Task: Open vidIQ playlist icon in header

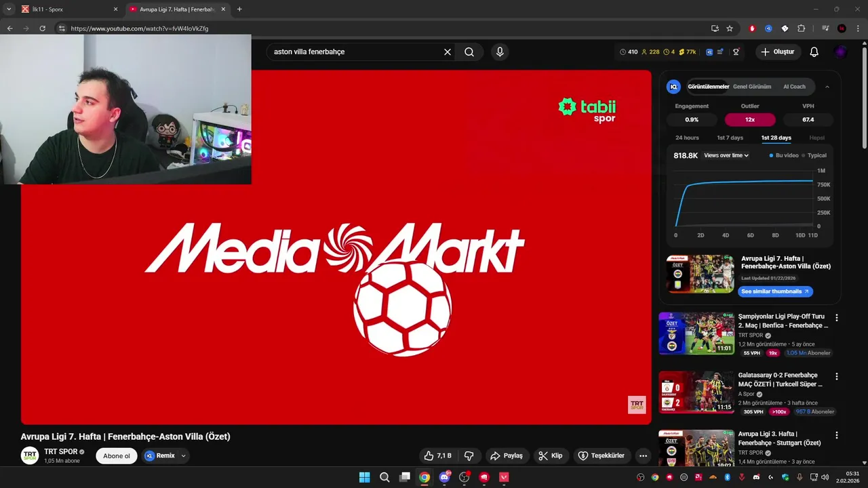Action: (721, 52)
